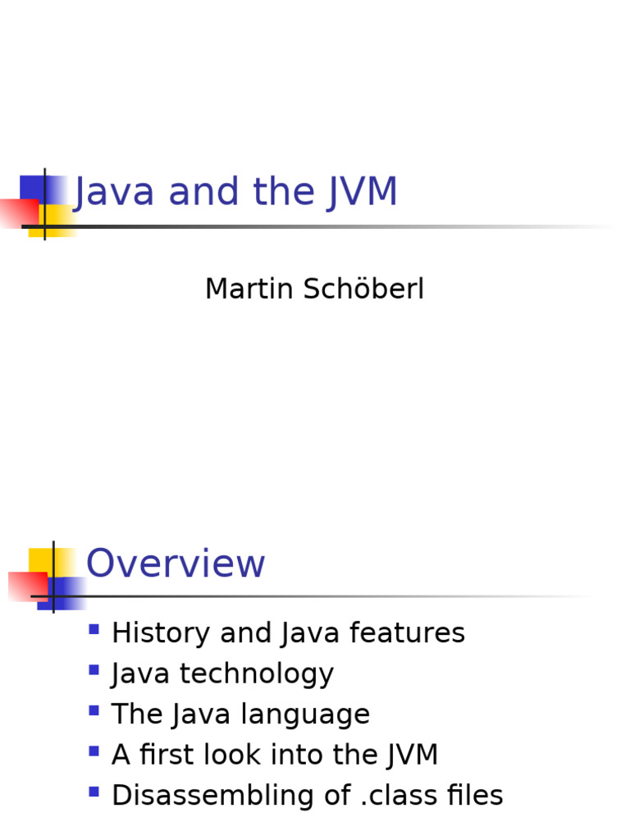Click the blue square beside the first title
This screenshot has height=840, width=630.
(x=33, y=187)
